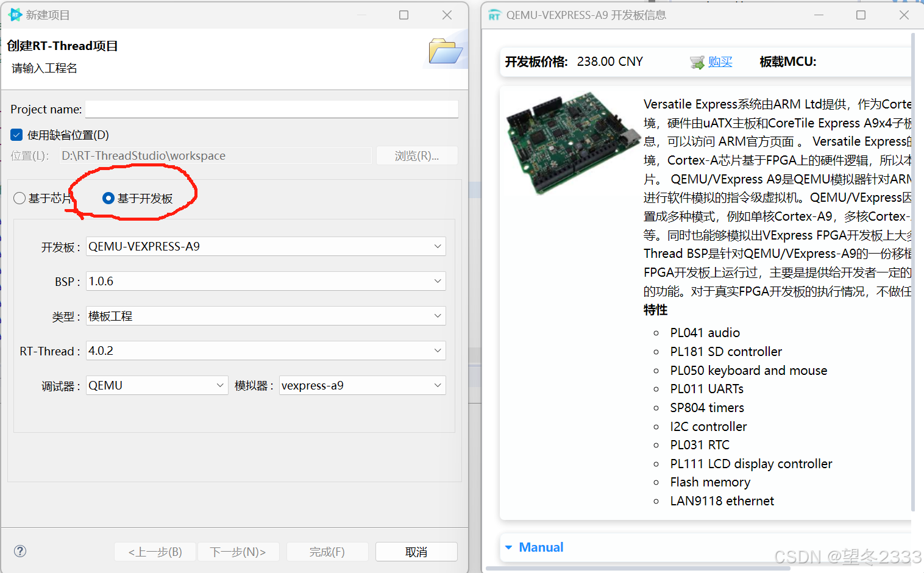Maximize the 开发板信息 window
The image size is (924, 573).
861,15
